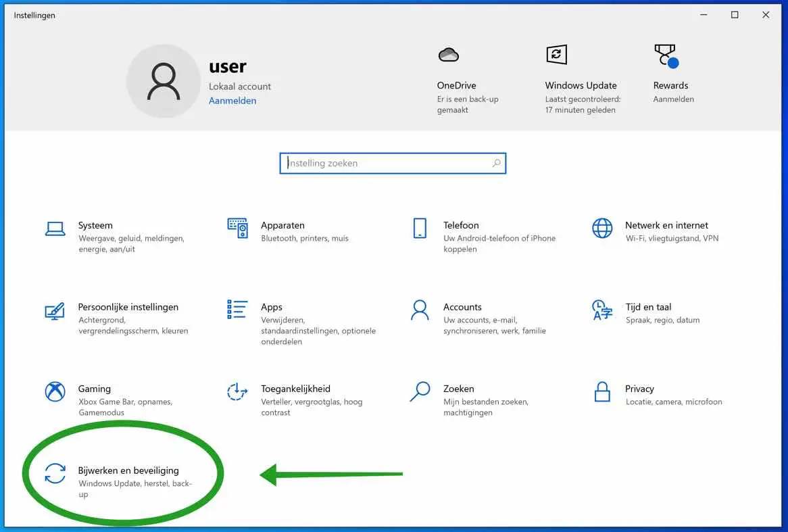Open the Accounts person icon

420,310
